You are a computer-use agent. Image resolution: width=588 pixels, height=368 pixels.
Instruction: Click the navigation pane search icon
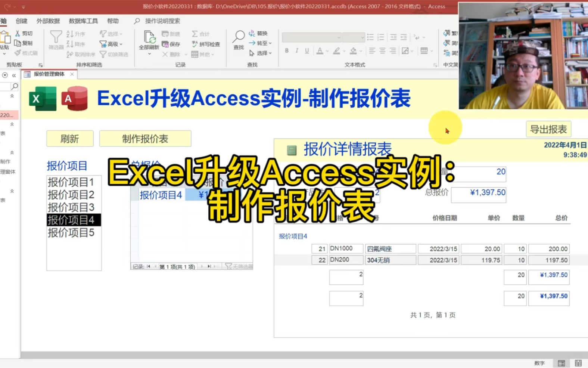[14, 87]
